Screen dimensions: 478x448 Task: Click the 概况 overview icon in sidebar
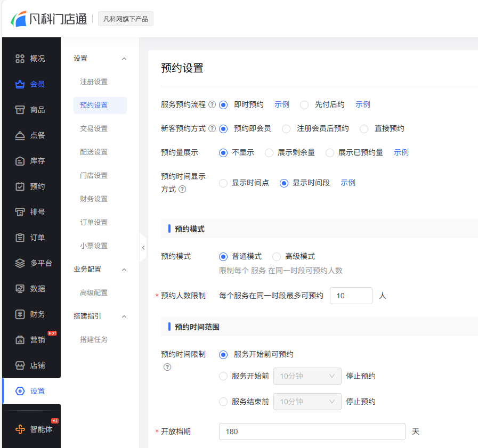tap(20, 59)
